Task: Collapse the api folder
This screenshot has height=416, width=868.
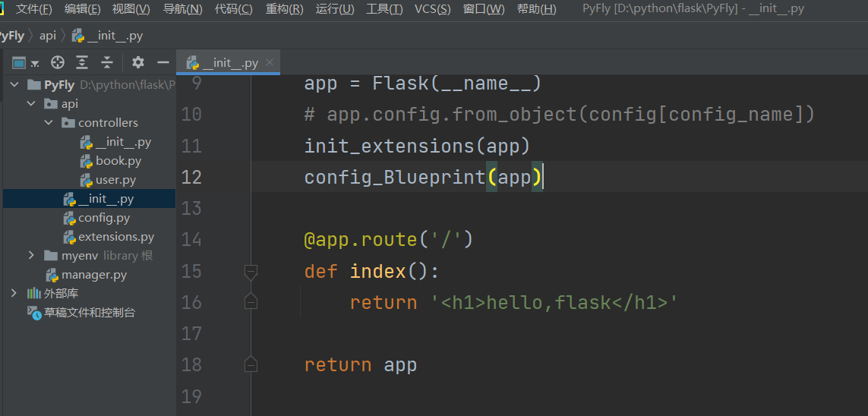Action: [30, 103]
